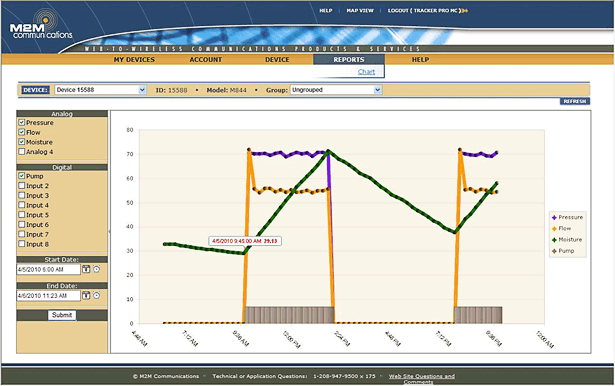Open the End Date calendar picker icon
The image size is (615, 386).
click(86, 295)
